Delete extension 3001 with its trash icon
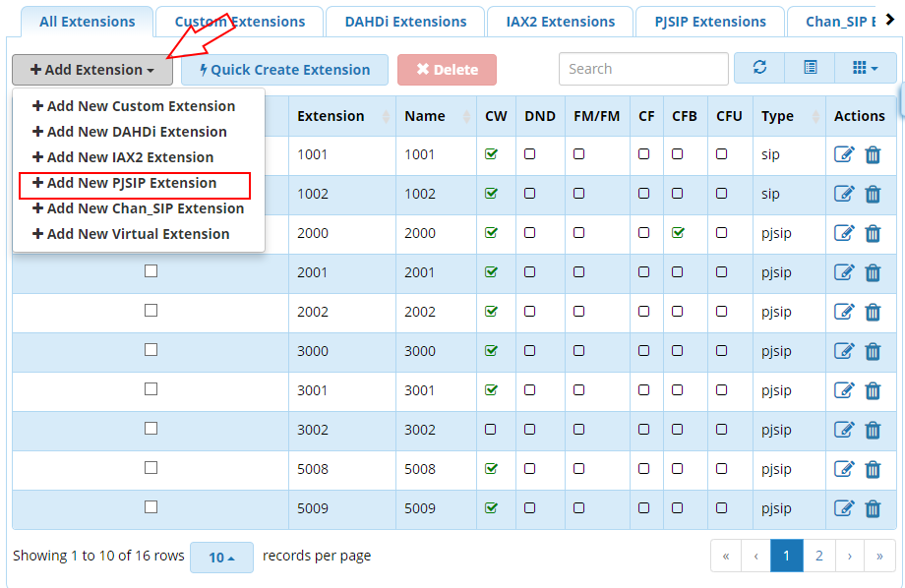 point(873,390)
